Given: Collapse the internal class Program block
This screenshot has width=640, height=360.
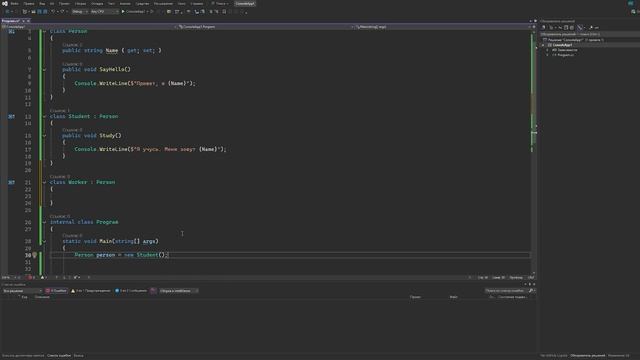Looking at the screenshot, I should coord(44,222).
